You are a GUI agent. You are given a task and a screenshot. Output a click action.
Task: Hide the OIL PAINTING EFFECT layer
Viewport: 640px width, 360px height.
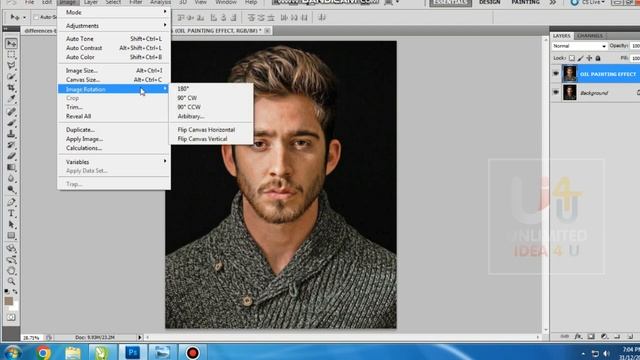click(x=556, y=74)
